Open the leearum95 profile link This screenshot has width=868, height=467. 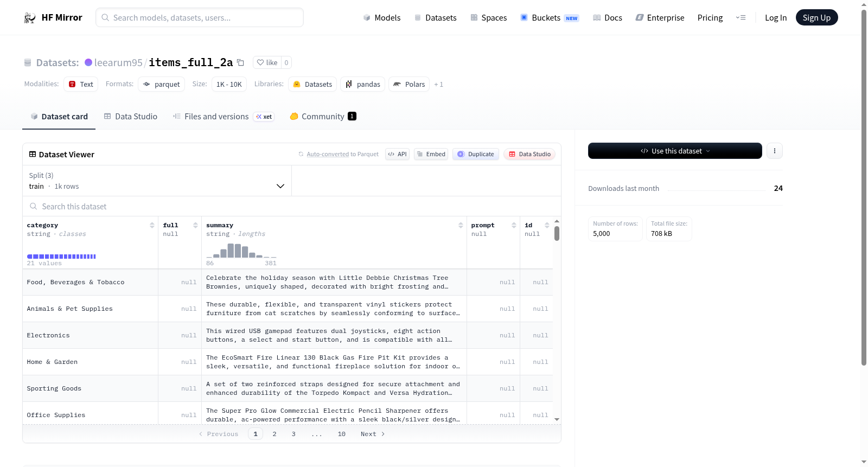click(x=118, y=62)
